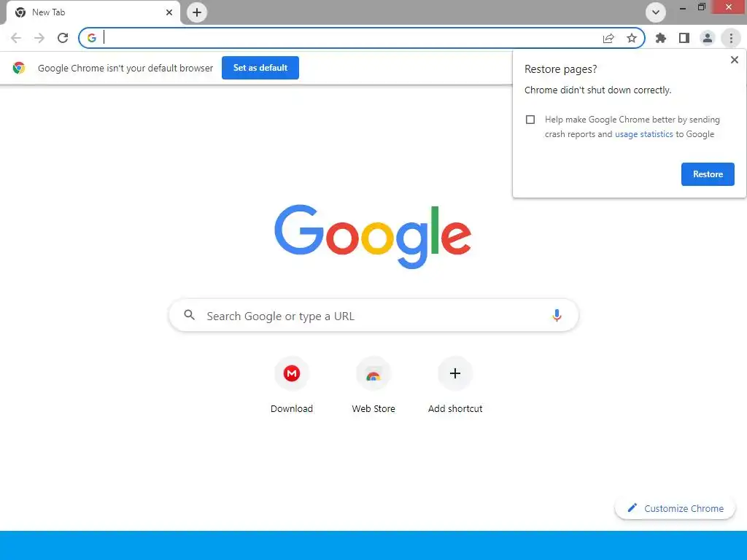The height and width of the screenshot is (560, 747).
Task: Click the reload page icon
Action: [x=63, y=38]
